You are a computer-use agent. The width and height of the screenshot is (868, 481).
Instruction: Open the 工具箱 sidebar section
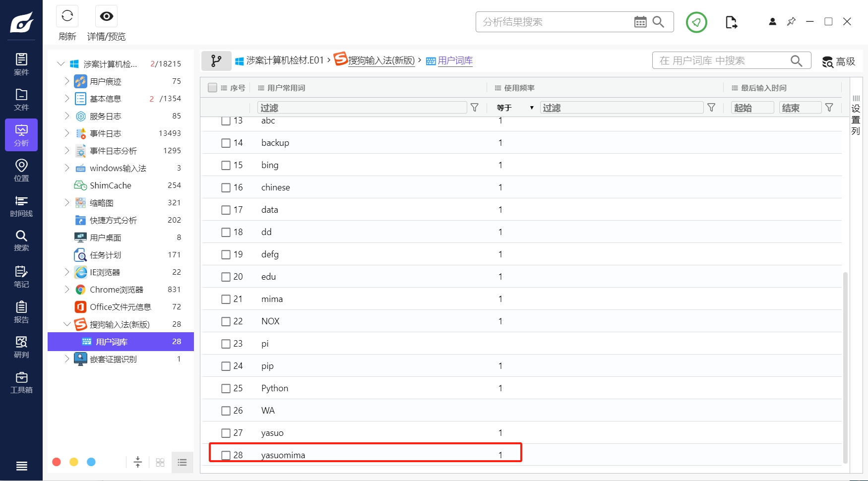coord(21,382)
